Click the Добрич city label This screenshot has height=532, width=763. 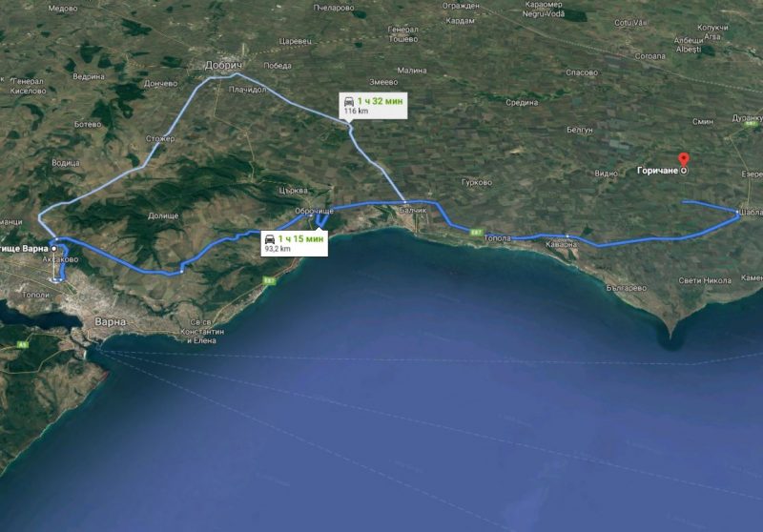223,65
